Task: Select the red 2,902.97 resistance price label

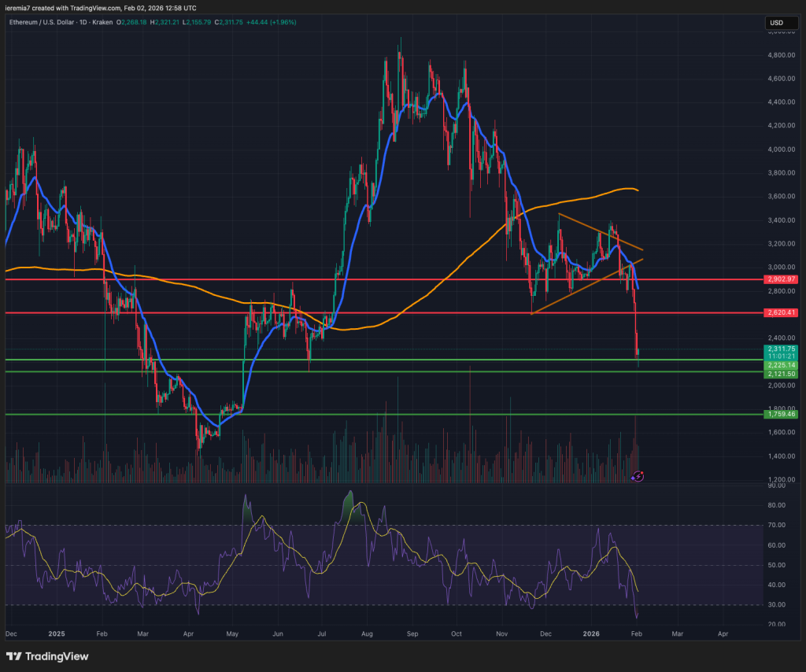Action: coord(781,279)
